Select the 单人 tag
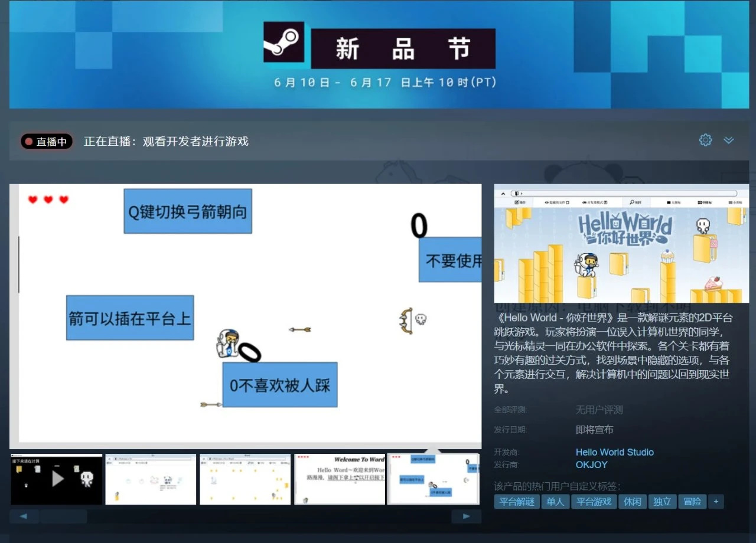This screenshot has width=756, height=543. click(x=555, y=502)
